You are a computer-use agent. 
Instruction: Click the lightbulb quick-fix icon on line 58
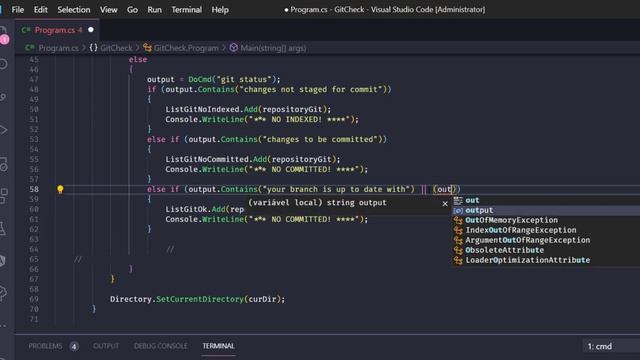point(60,189)
